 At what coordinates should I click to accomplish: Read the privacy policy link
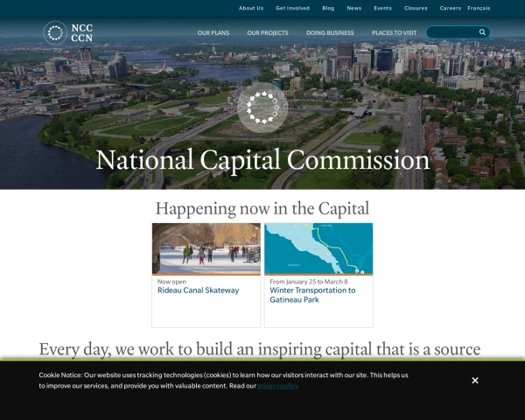[x=278, y=386]
